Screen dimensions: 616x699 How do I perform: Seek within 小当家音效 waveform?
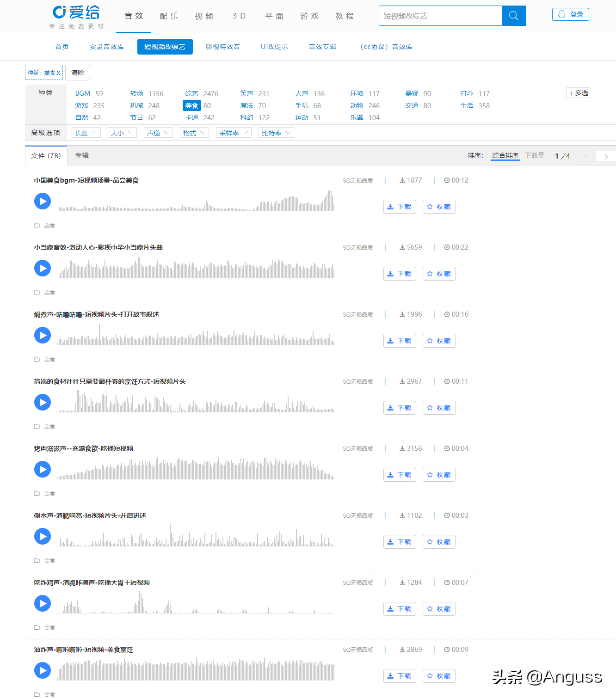(x=196, y=269)
